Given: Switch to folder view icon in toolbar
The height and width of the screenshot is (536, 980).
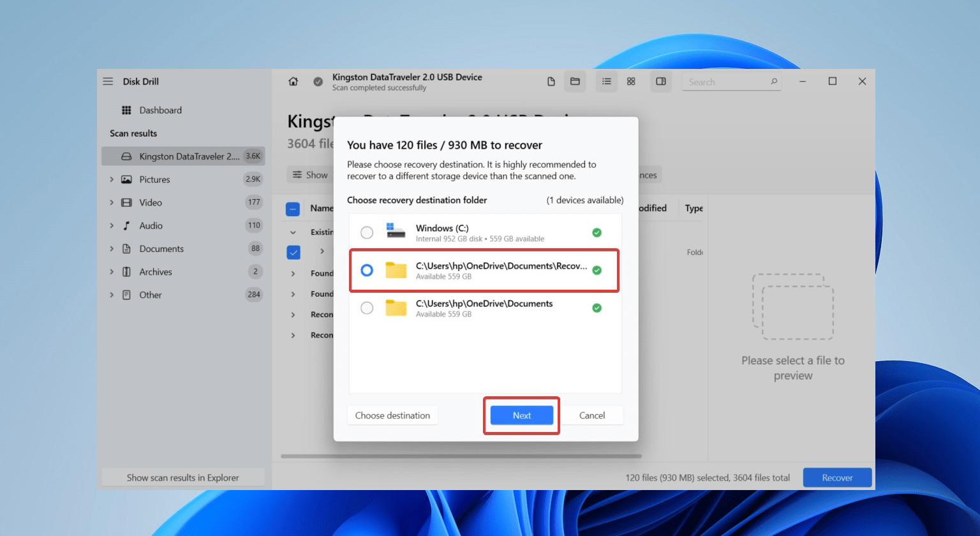Looking at the screenshot, I should (x=575, y=82).
